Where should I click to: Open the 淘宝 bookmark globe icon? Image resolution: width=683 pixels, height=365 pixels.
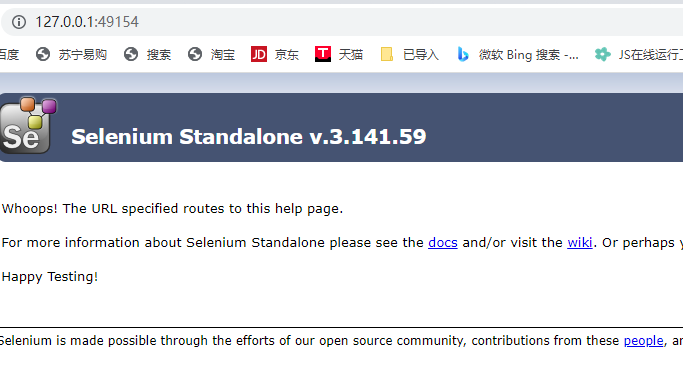pyautogui.click(x=195, y=54)
